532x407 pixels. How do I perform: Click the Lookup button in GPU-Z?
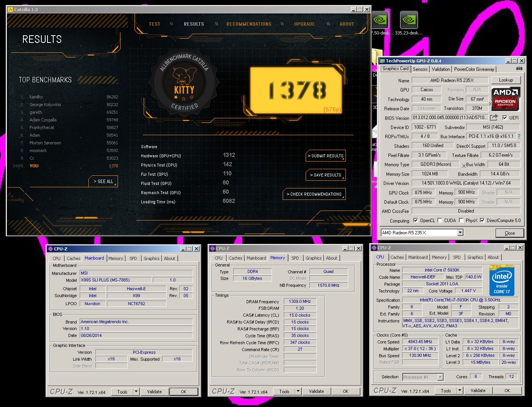[x=506, y=80]
